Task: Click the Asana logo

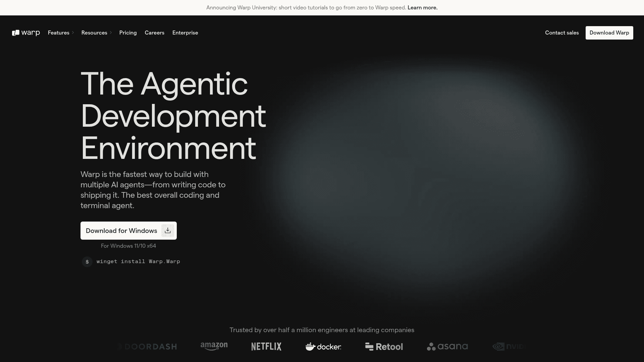Action: pos(447,347)
